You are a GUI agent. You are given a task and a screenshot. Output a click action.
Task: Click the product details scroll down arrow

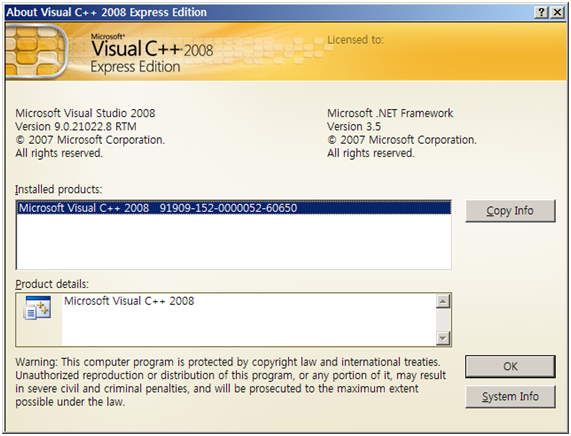tap(443, 338)
